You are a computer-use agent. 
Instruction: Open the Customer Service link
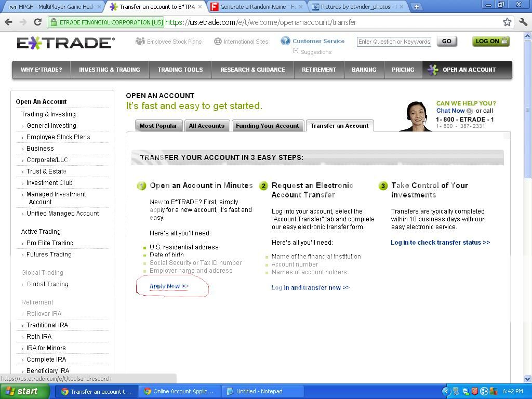[x=318, y=41]
